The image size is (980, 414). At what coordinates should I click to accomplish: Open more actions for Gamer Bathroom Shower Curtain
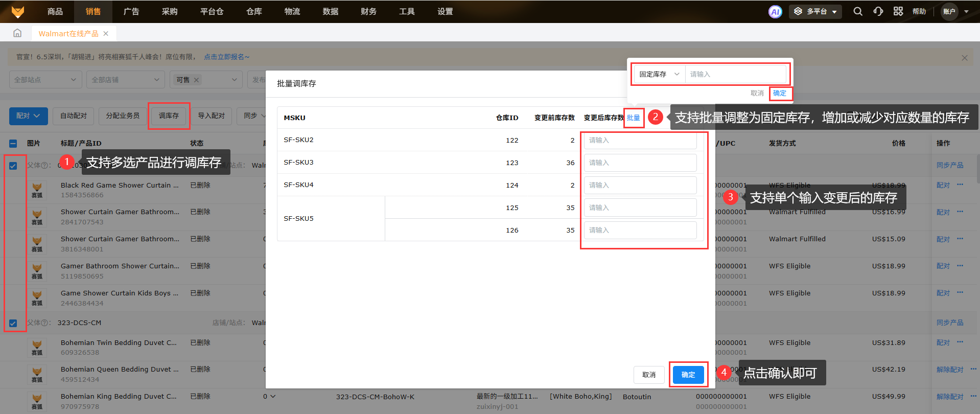[x=960, y=266]
